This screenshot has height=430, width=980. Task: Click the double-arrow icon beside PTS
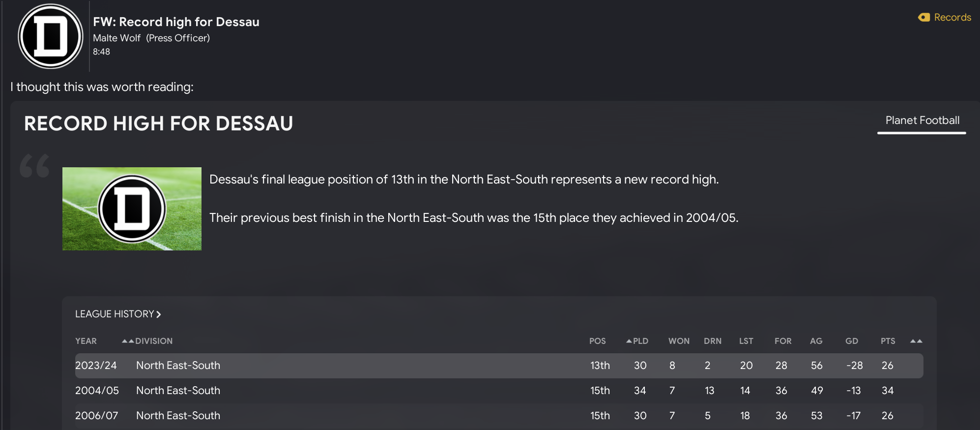916,341
